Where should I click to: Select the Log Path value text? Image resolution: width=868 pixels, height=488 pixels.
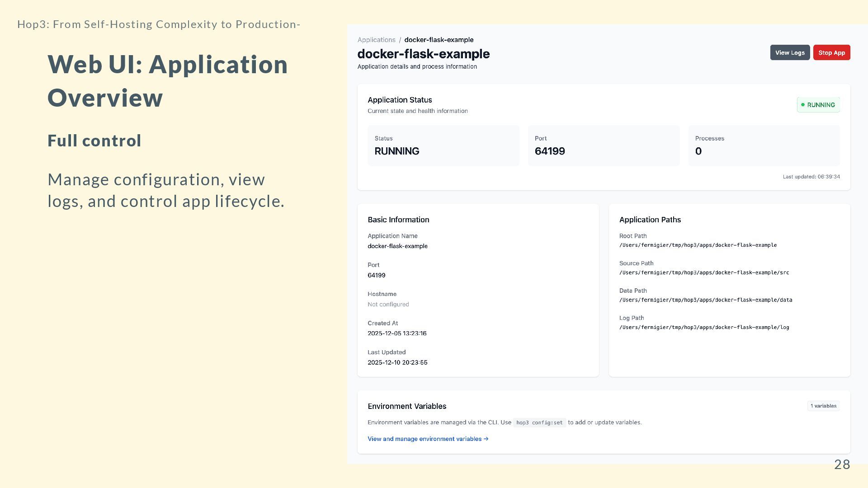[x=704, y=328]
